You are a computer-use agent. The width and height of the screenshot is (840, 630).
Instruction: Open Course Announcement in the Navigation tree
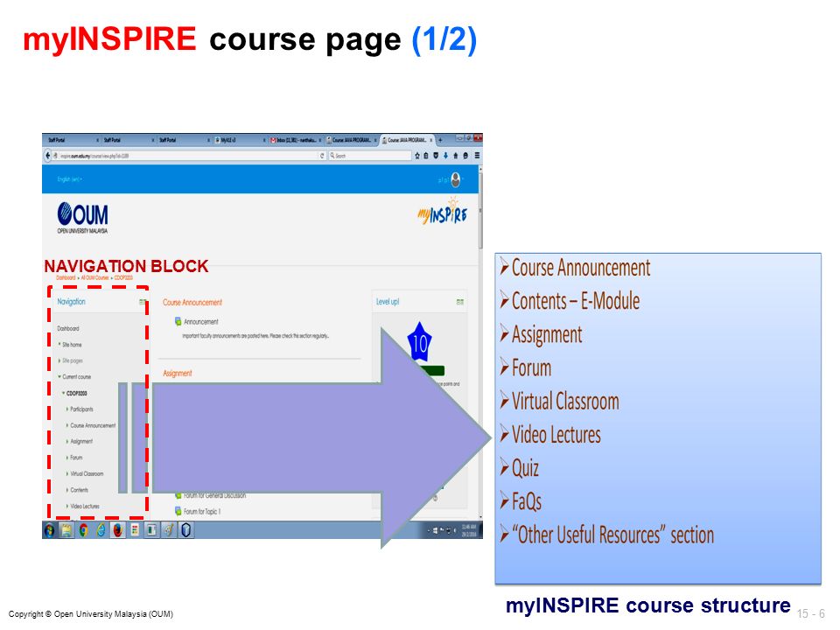coord(93,425)
